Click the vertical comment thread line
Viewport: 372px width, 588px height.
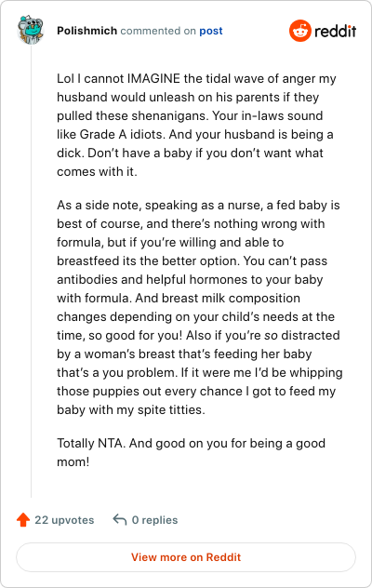pyautogui.click(x=31, y=271)
